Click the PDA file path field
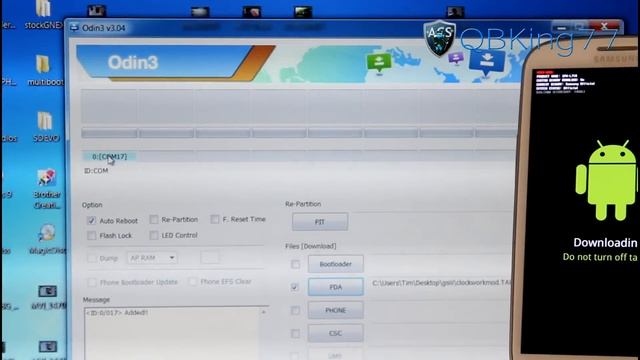 [442, 282]
